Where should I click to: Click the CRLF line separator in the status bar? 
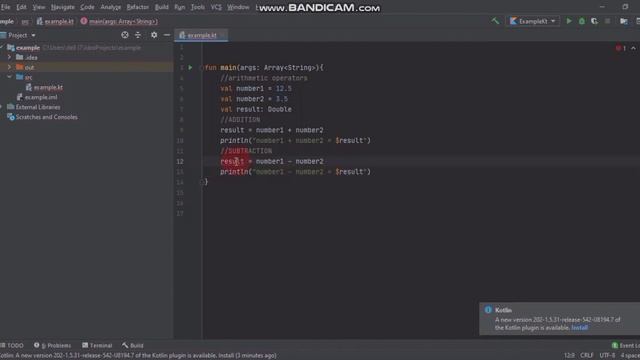coord(587,356)
